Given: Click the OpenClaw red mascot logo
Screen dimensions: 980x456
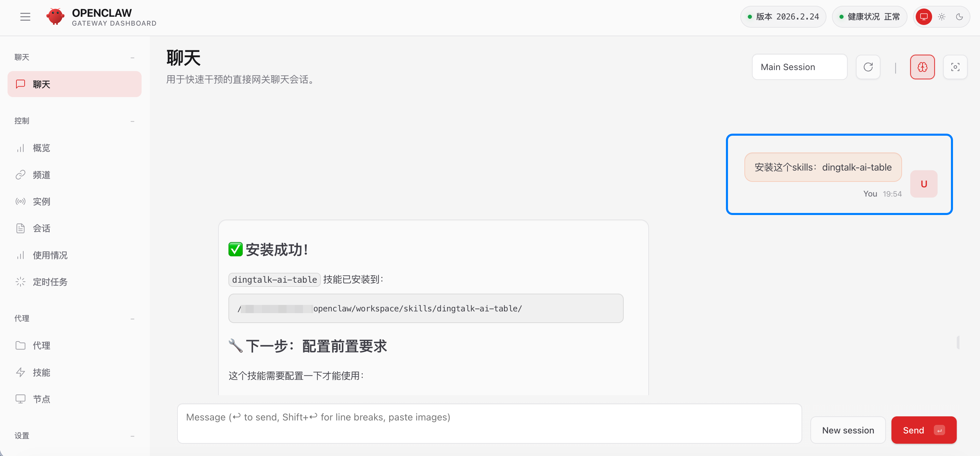Looking at the screenshot, I should [55, 17].
